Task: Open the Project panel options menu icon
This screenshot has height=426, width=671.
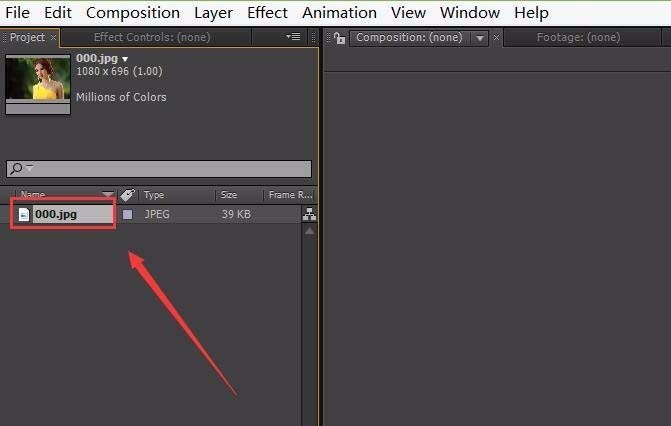Action: [x=293, y=37]
